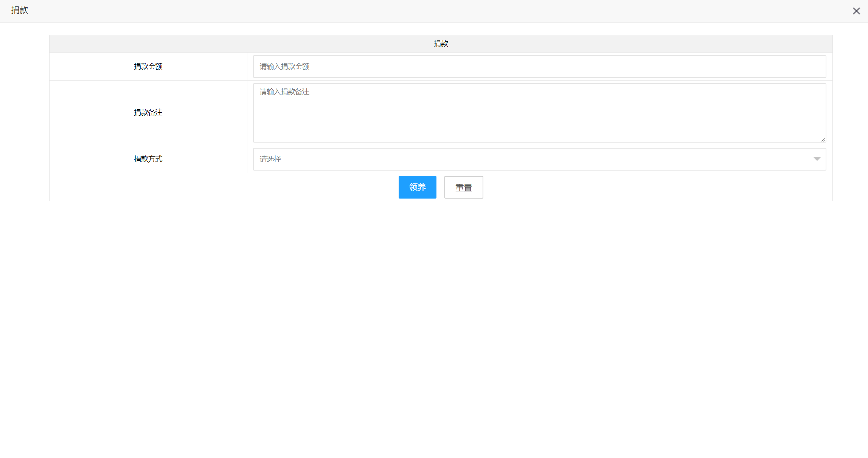The height and width of the screenshot is (458, 868).
Task: Click the 捐款金额 row label
Action: click(148, 67)
